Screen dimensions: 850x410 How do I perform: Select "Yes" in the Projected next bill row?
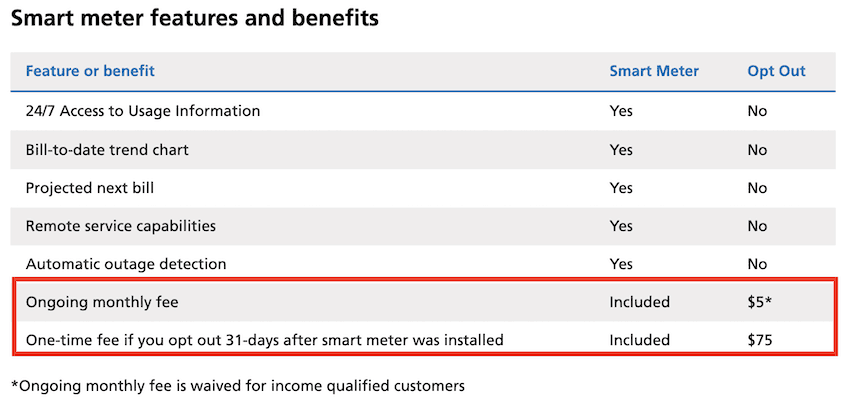tap(621, 188)
